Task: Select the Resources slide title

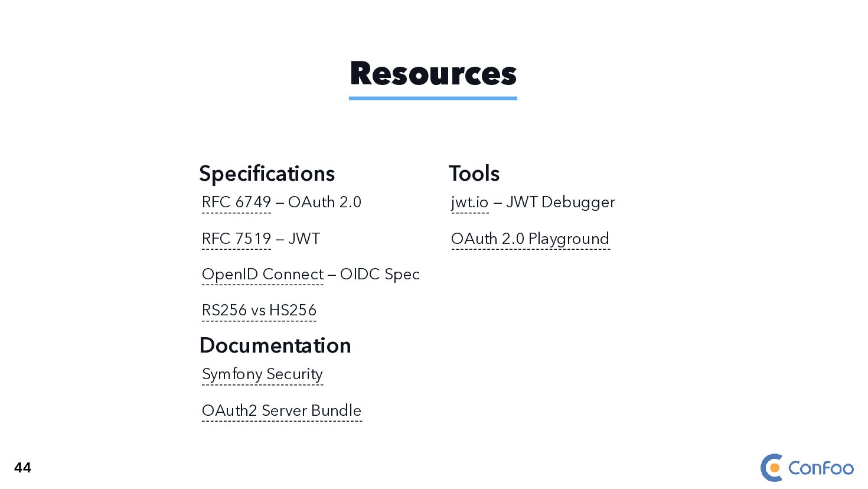Action: tap(433, 74)
